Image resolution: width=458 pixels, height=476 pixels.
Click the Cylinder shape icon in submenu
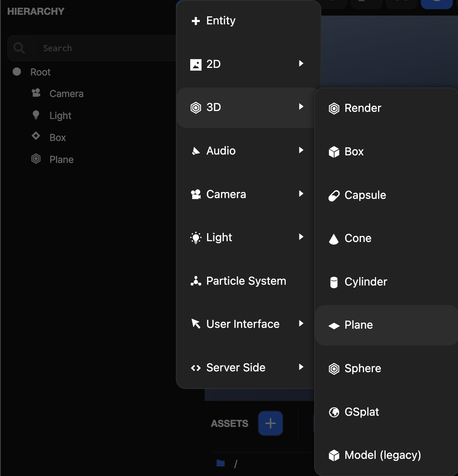[x=334, y=282]
